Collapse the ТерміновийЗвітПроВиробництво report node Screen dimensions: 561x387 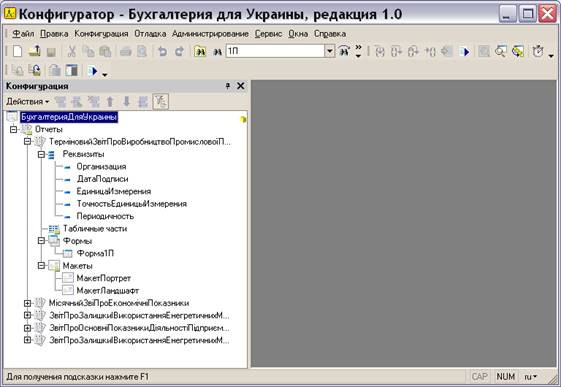[27, 142]
